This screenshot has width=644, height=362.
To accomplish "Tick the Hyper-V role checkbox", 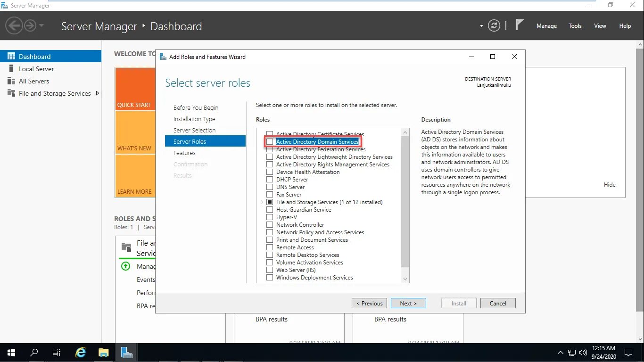I will (270, 217).
